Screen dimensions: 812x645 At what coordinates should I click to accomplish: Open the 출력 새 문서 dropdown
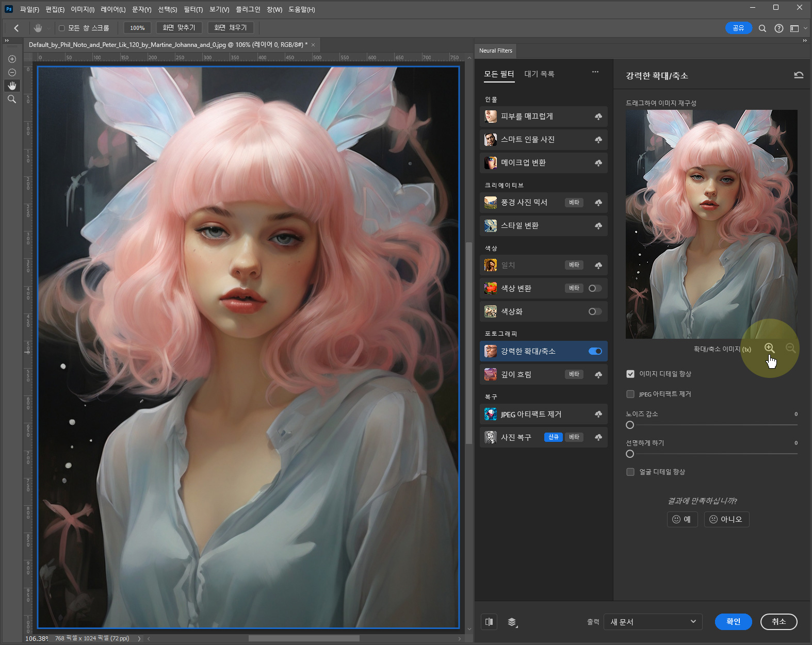coord(653,622)
